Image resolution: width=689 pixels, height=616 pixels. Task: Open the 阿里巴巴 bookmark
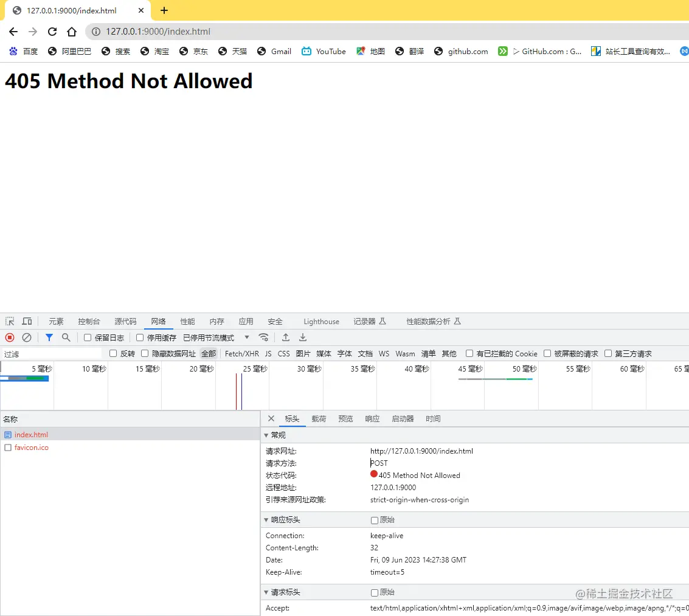coord(70,52)
